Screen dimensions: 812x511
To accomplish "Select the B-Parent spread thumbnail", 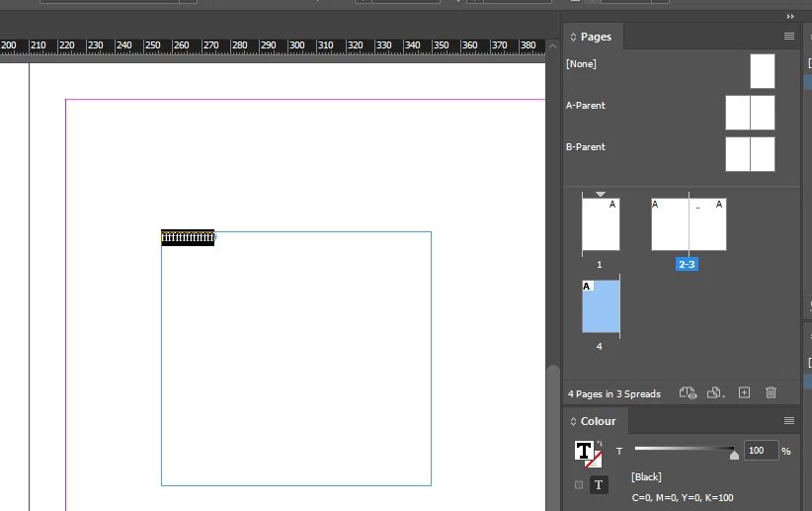I will click(750, 154).
